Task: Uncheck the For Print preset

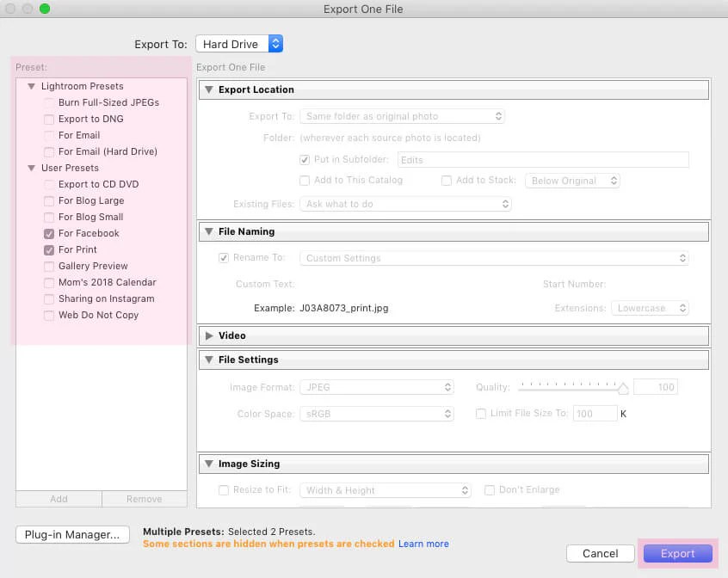Action: coord(49,250)
